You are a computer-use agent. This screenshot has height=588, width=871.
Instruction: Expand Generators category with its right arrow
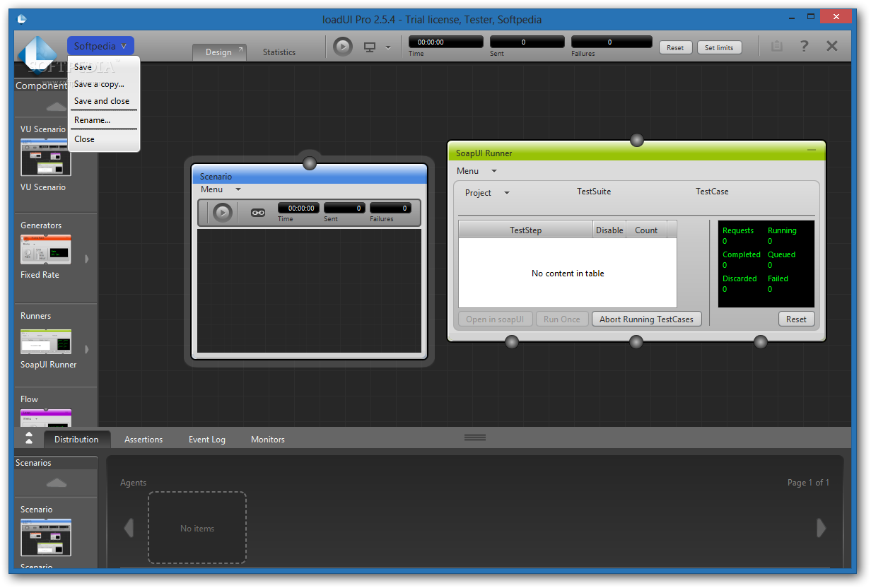tap(87, 259)
